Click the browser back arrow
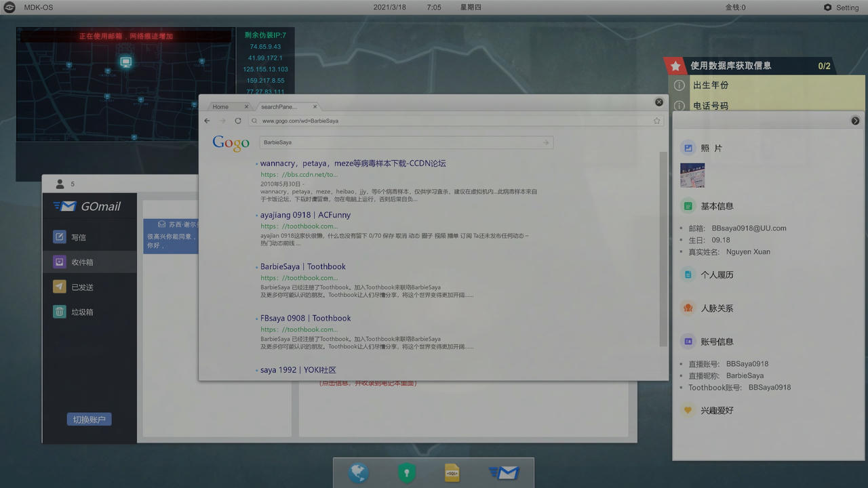The width and height of the screenshot is (868, 488). 208,121
